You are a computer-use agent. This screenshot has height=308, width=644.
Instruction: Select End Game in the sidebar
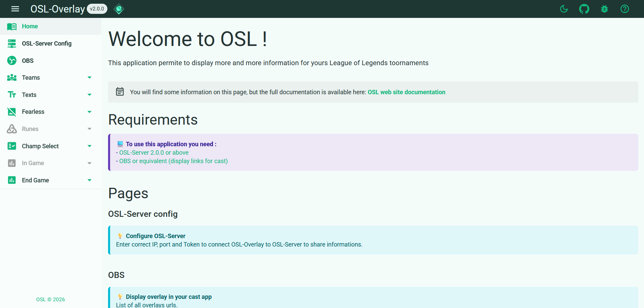51,180
